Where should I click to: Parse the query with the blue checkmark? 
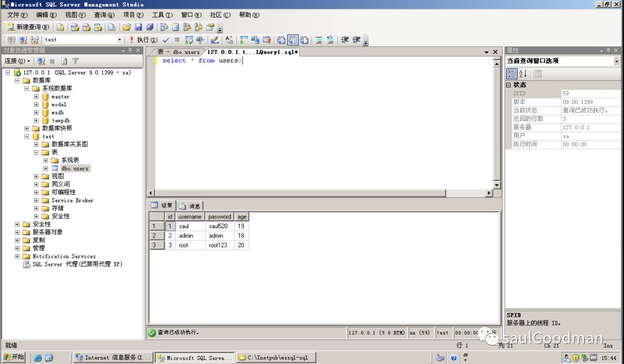166,40
